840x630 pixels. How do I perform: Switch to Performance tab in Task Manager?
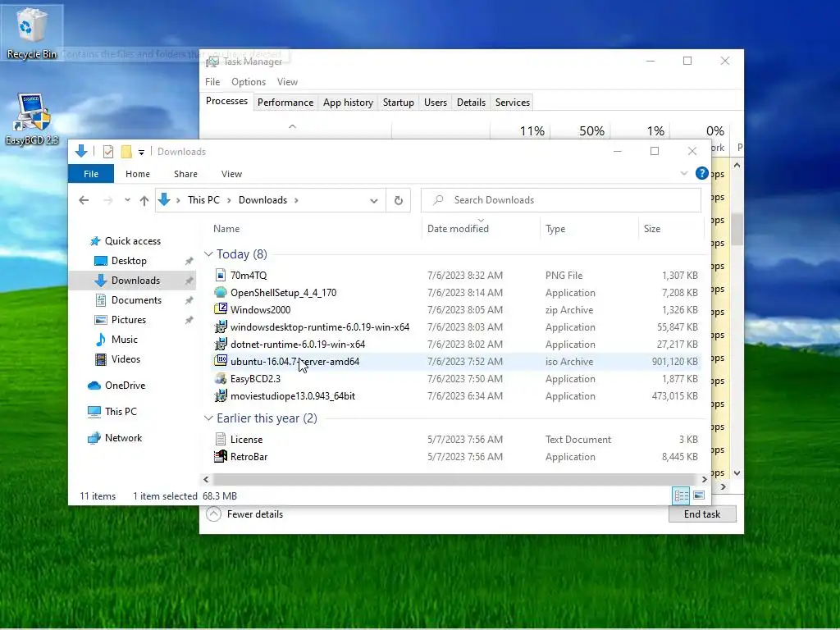[285, 103]
